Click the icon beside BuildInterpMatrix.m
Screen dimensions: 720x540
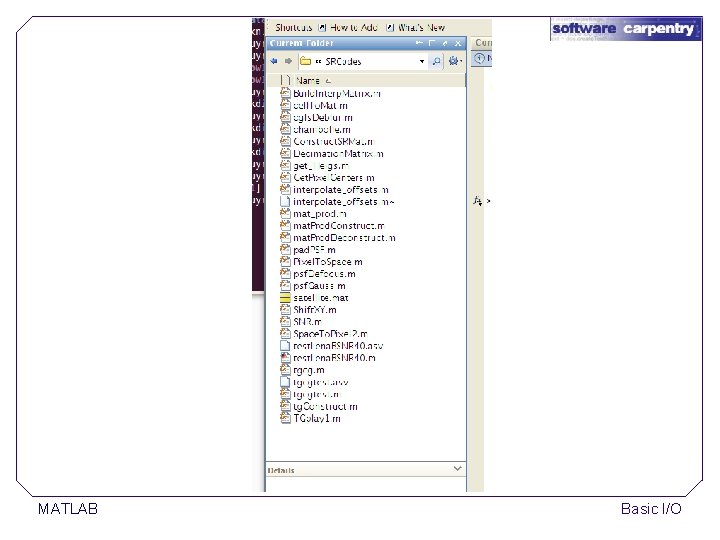tap(285, 93)
